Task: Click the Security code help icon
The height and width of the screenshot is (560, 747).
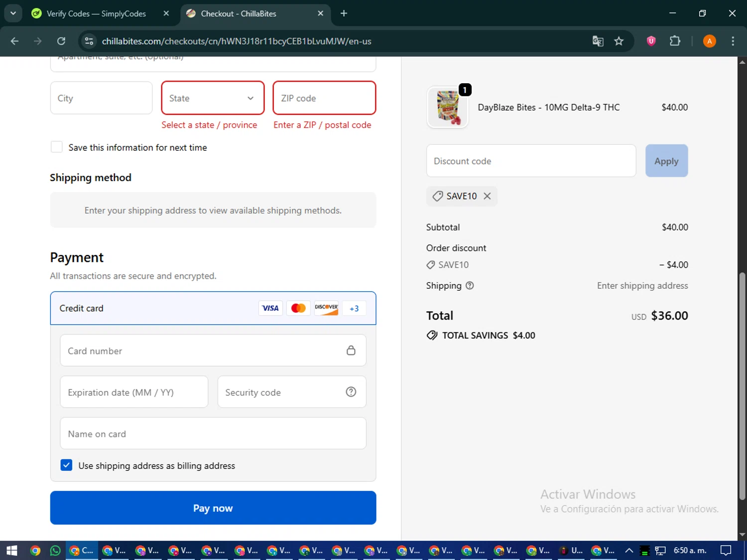Action: click(351, 392)
